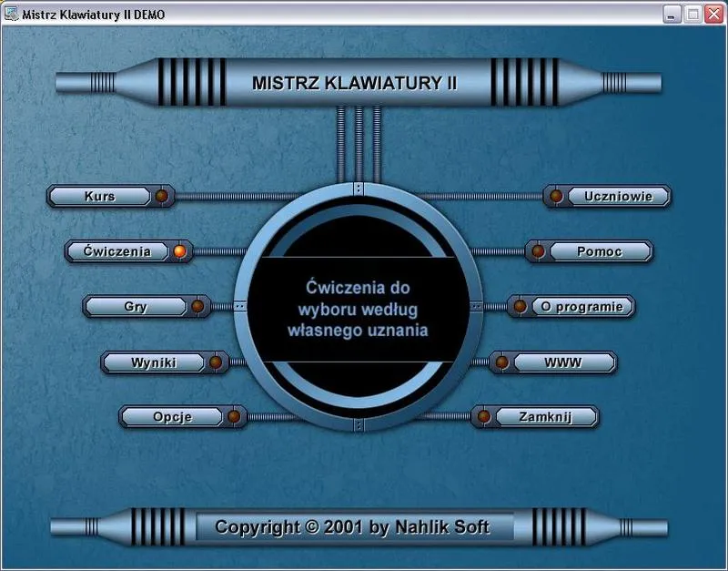This screenshot has height=571, width=728.
Task: Click the indicator light next to Zamknij
Action: (x=483, y=417)
